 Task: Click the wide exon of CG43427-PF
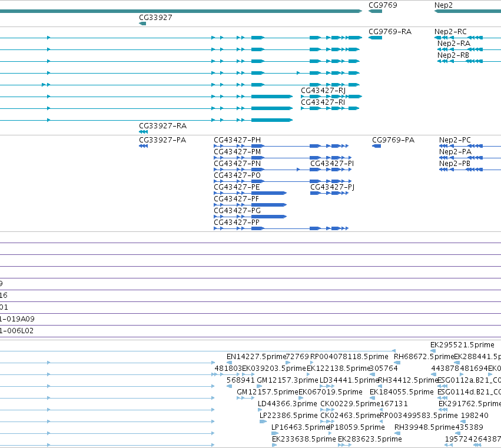tap(269, 205)
